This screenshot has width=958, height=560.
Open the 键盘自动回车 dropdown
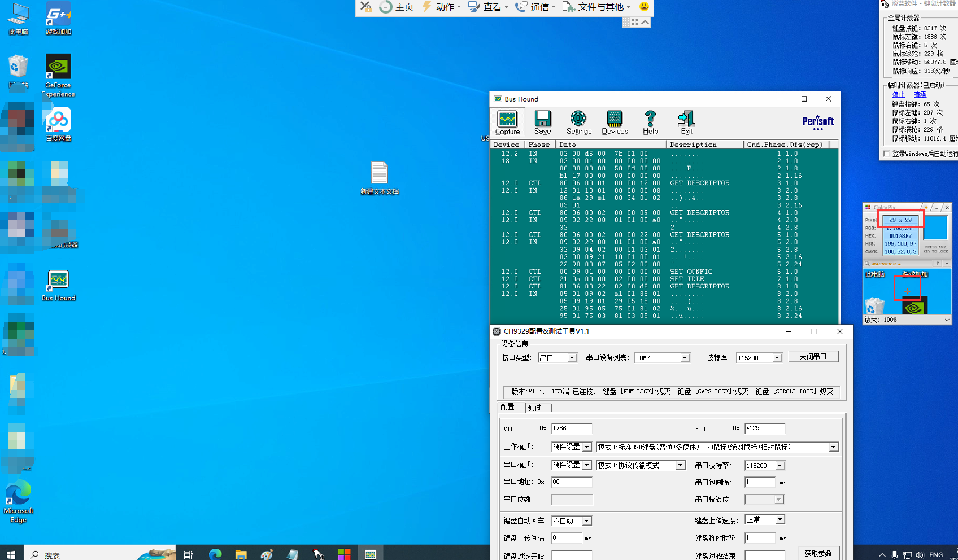587,521
